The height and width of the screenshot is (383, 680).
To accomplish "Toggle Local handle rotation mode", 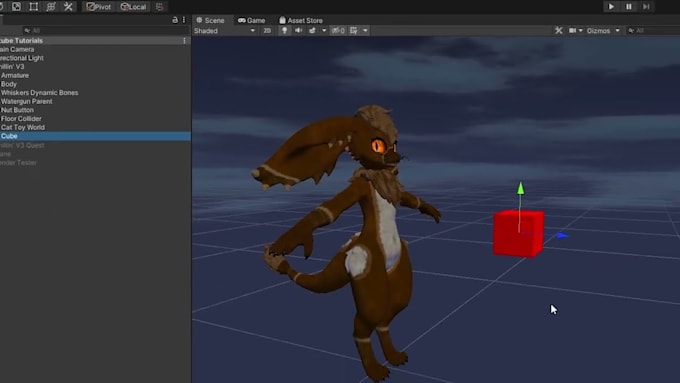I will (134, 7).
